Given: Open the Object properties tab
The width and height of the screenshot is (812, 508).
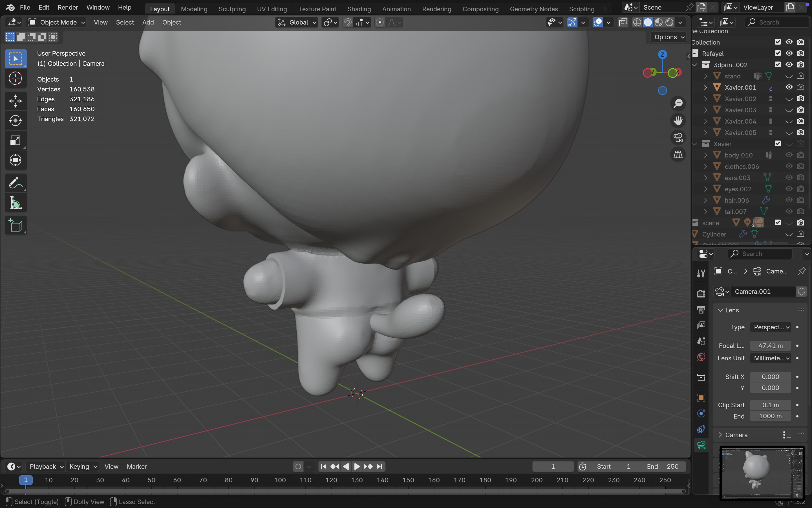Looking at the screenshot, I should pyautogui.click(x=701, y=398).
